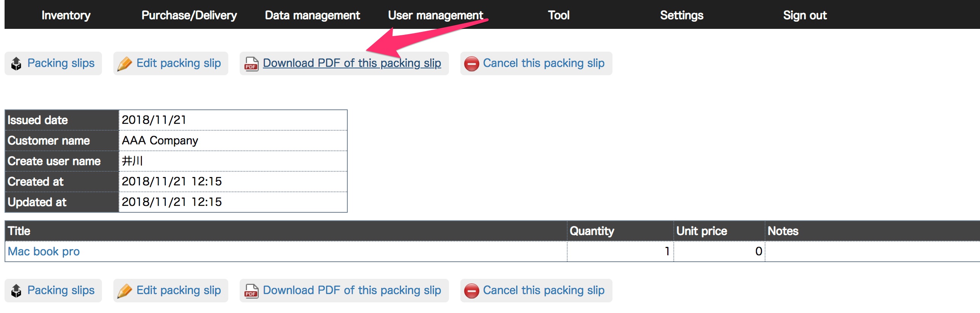Click the top Edit packing slip link text
This screenshot has height=313, width=980.
coord(179,63)
